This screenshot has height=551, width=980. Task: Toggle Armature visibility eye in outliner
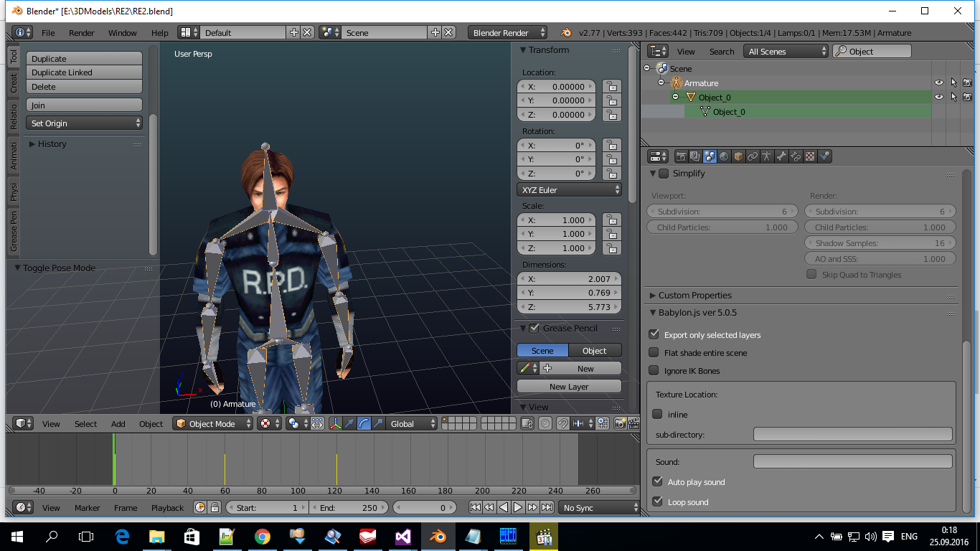click(x=938, y=83)
